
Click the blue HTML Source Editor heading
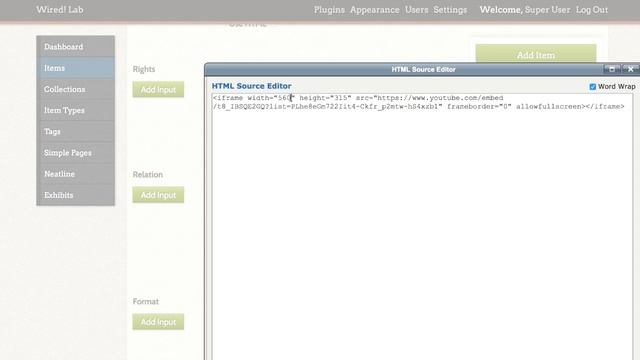click(251, 86)
